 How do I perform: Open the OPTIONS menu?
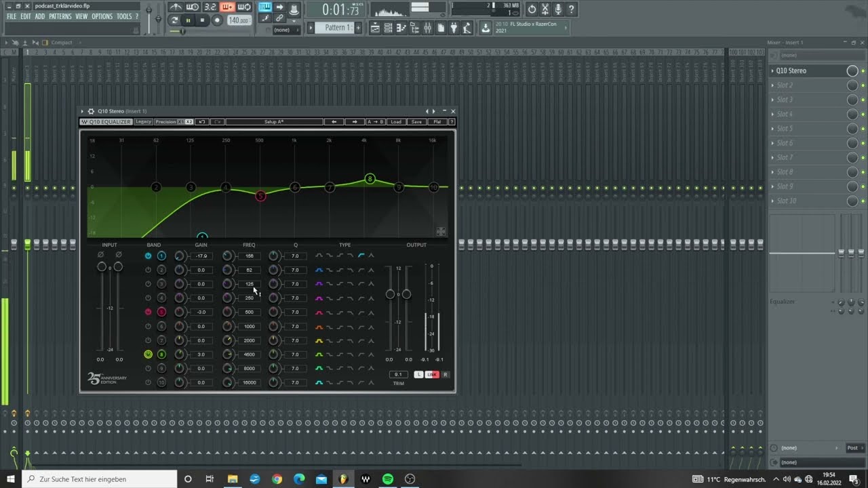(102, 16)
